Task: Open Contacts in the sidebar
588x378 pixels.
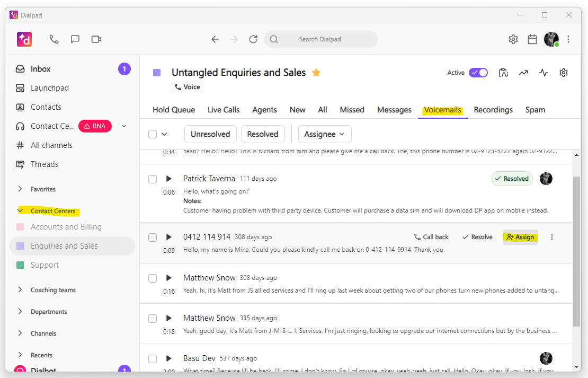Action: (73, 107)
